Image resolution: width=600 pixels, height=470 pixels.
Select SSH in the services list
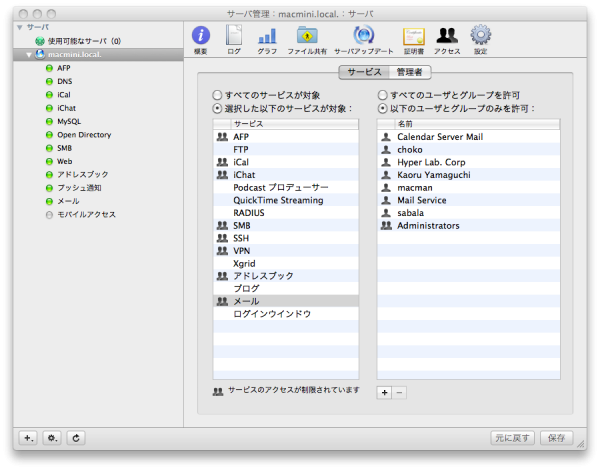tap(286, 238)
